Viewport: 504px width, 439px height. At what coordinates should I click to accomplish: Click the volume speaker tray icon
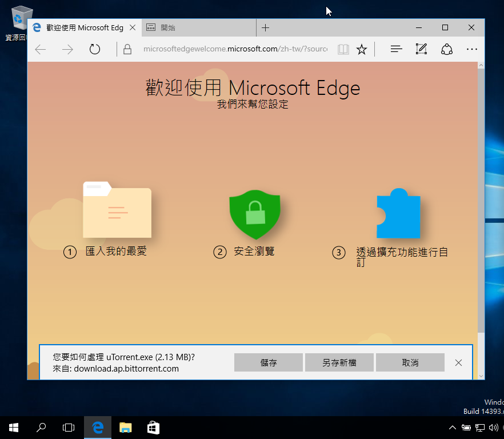(493, 428)
